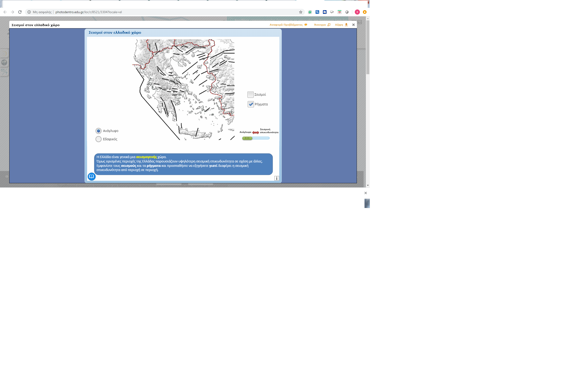Bookmark page with the star icon
Screen dimensions: 588x379
pyautogui.click(x=300, y=12)
